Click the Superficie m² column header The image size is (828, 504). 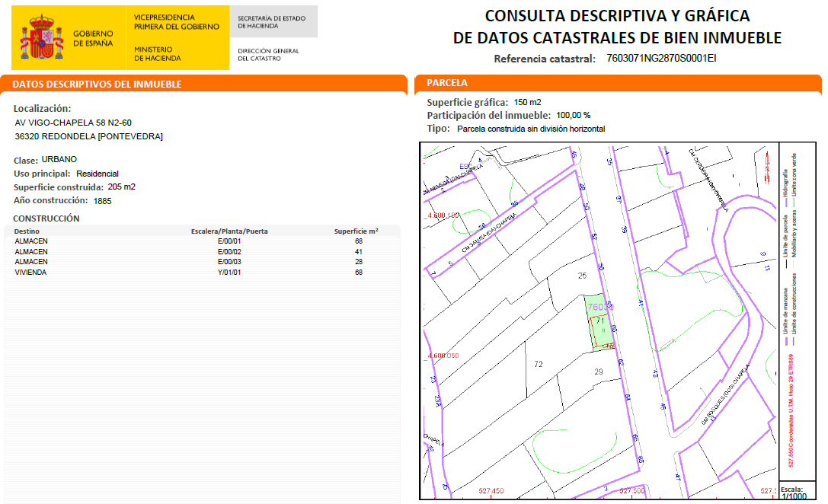pyautogui.click(x=356, y=231)
